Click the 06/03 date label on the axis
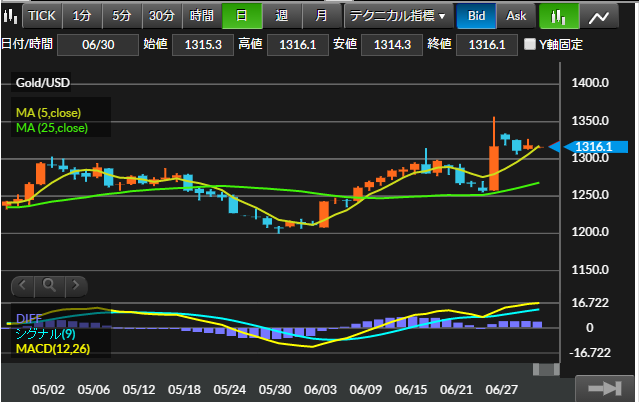The height and width of the screenshot is (402, 639). click(320, 390)
